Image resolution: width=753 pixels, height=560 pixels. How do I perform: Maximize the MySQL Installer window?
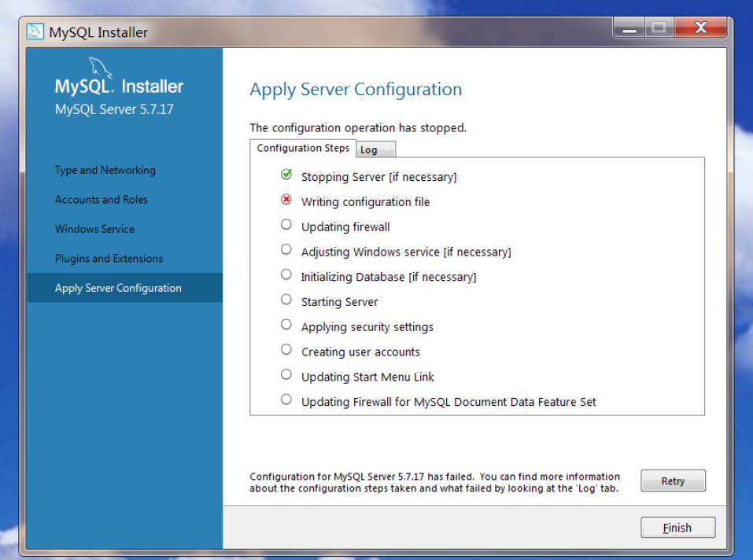(x=659, y=28)
